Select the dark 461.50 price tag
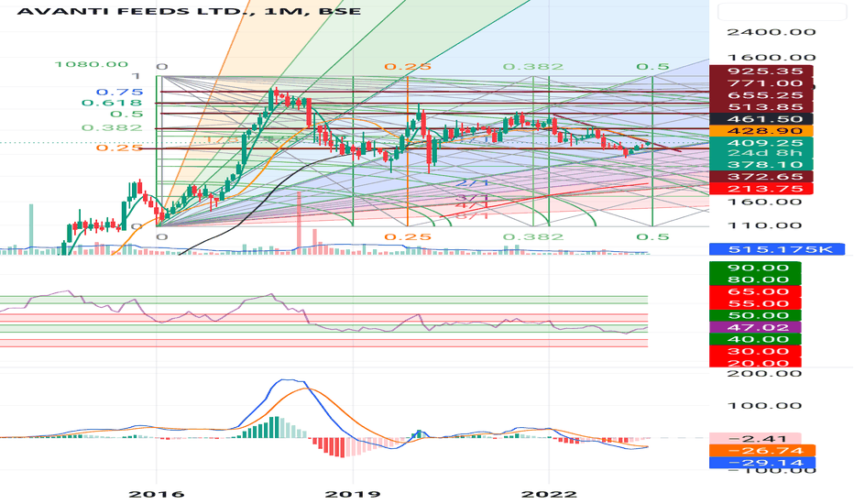The height and width of the screenshot is (504, 854). point(761,119)
